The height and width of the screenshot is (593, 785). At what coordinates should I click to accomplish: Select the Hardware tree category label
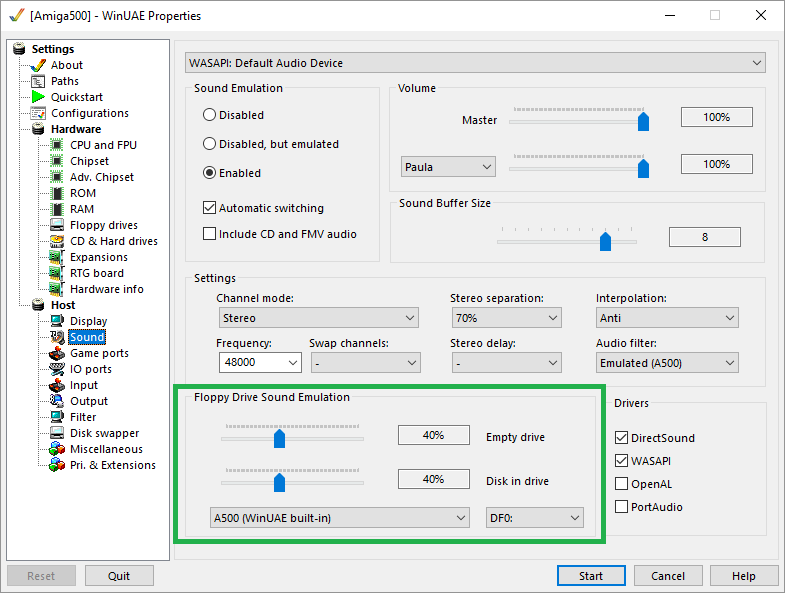pos(76,129)
